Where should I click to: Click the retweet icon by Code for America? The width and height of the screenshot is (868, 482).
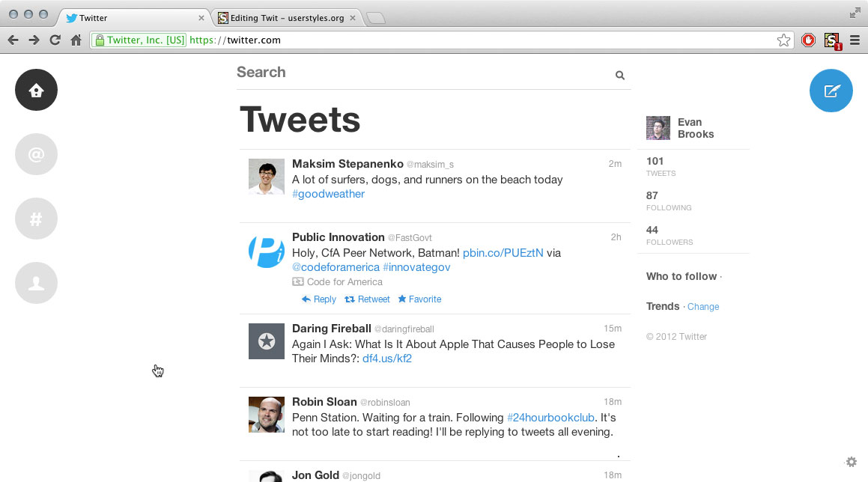[x=298, y=281]
